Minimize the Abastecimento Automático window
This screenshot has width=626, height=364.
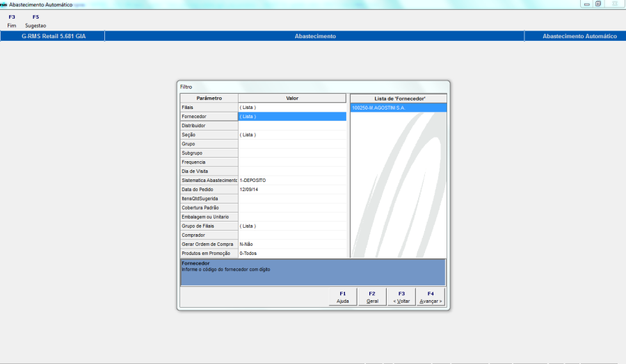coord(586,4)
